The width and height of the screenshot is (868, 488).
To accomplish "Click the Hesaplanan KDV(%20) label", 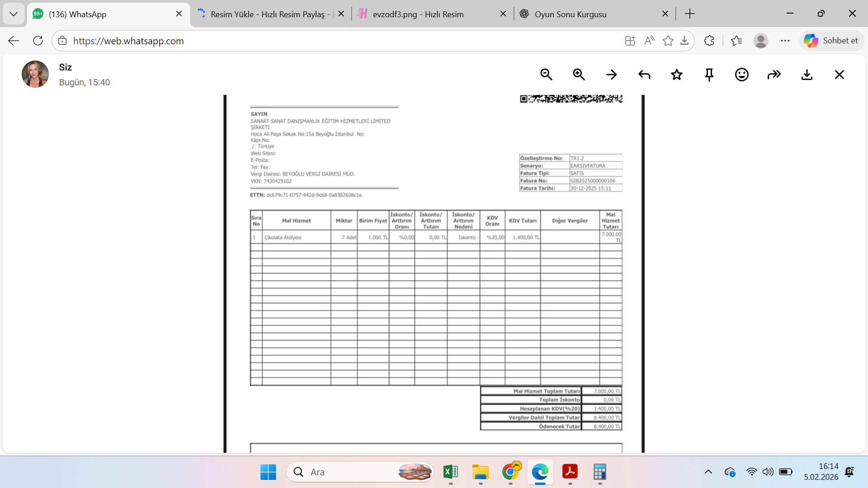I will tap(550, 408).
